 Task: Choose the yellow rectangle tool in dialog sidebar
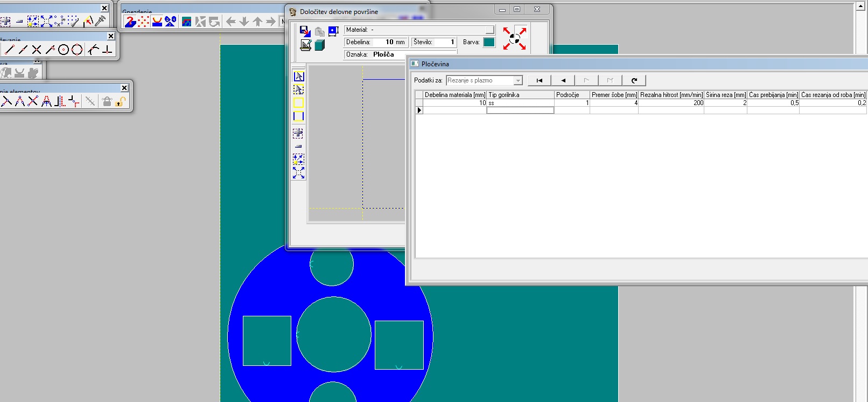298,103
